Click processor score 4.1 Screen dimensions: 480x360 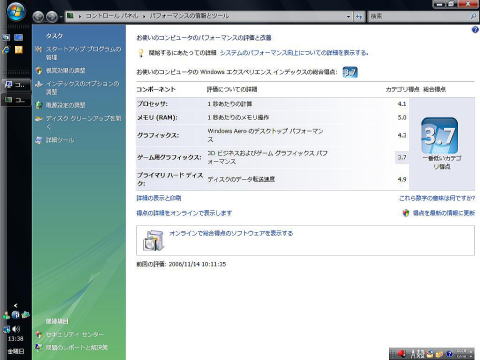(402, 104)
